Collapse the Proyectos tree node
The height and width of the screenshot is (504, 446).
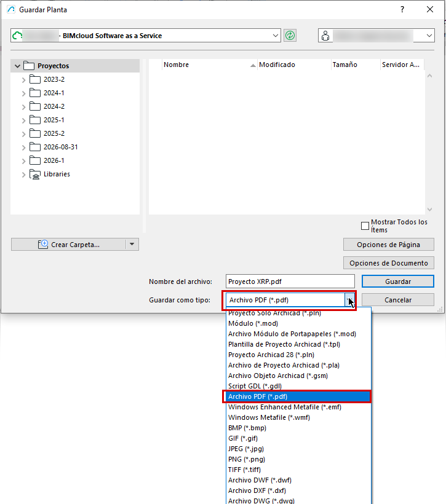17,66
